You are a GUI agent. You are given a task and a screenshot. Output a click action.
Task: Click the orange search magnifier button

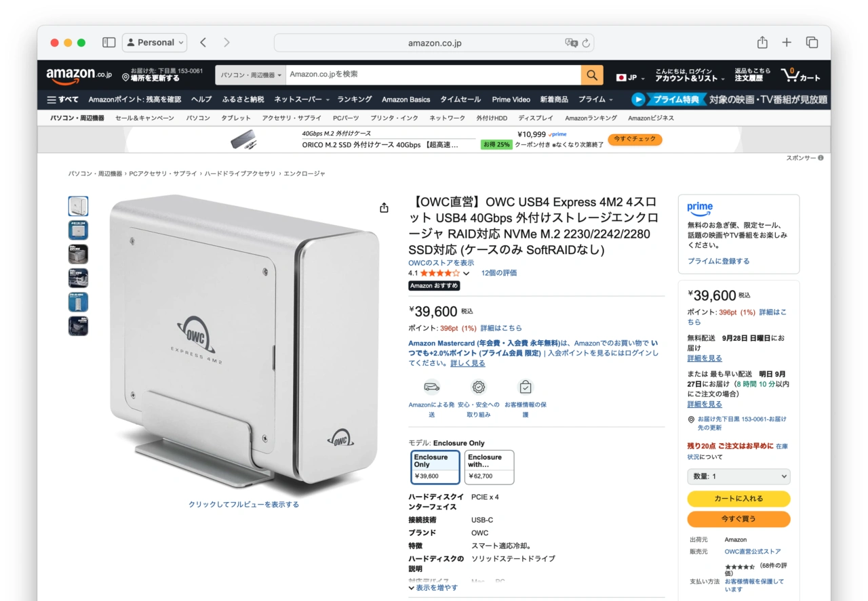pos(592,75)
